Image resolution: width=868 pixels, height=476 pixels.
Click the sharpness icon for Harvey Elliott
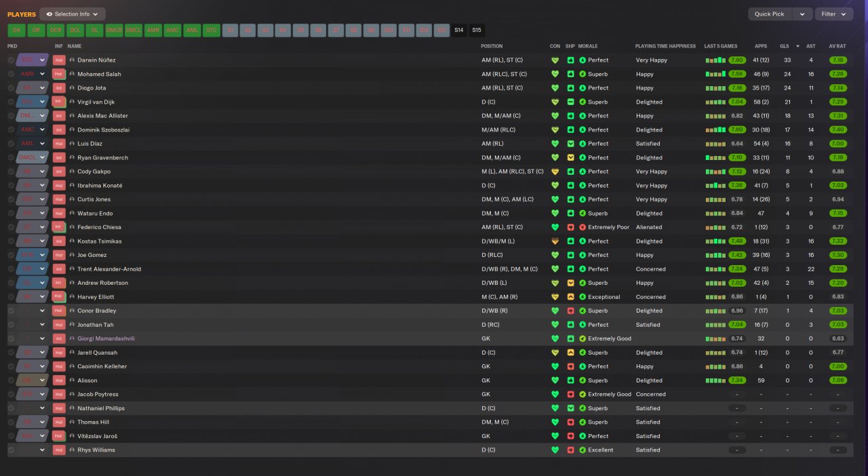[570, 297]
